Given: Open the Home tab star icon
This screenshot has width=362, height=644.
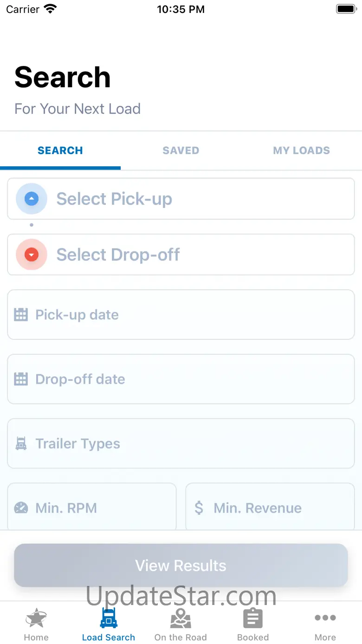Looking at the screenshot, I should [x=36, y=618].
